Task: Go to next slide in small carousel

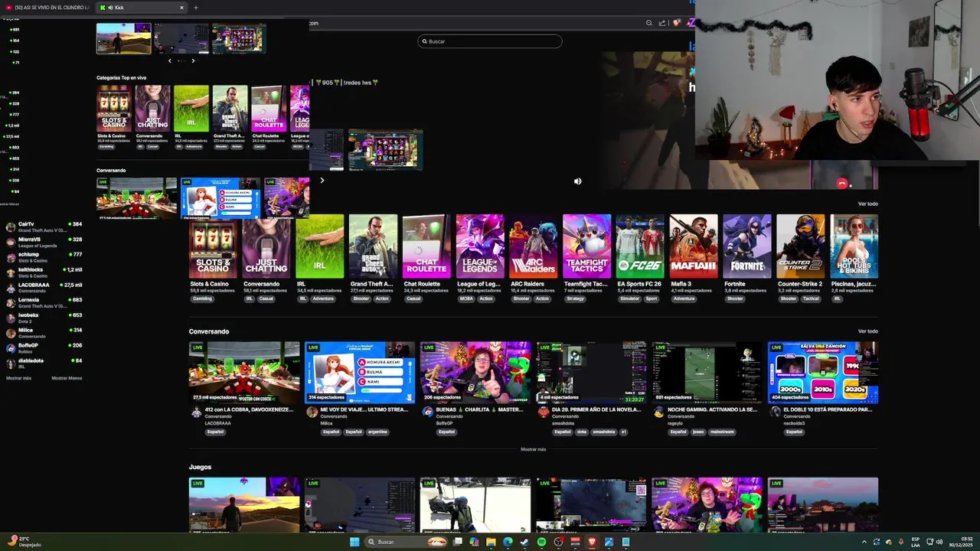Action: [x=193, y=60]
